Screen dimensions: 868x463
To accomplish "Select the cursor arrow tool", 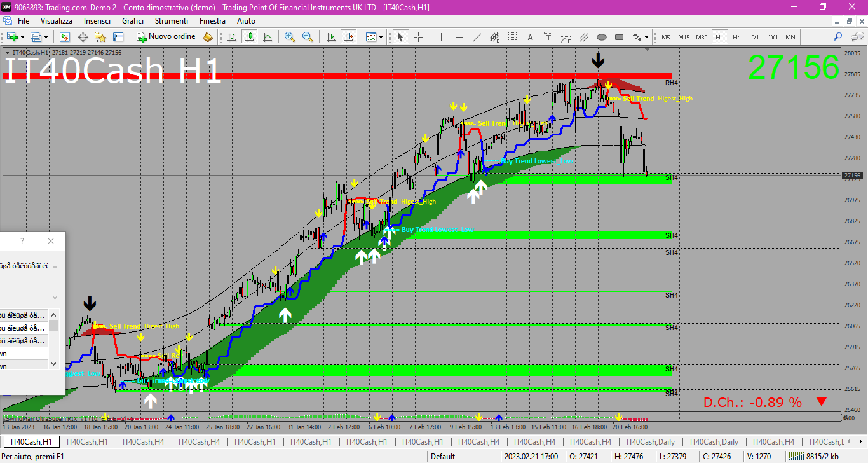I will pos(400,37).
